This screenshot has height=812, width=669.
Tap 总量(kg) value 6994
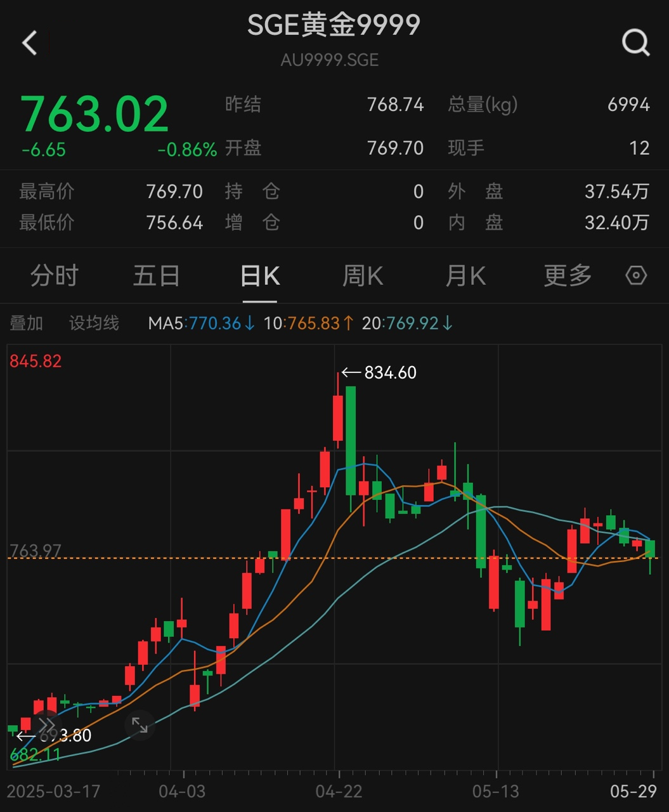tap(628, 105)
